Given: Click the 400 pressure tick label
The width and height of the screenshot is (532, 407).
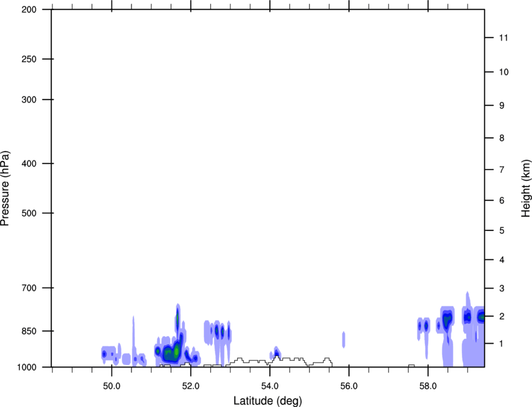Looking at the screenshot, I should (x=29, y=164).
